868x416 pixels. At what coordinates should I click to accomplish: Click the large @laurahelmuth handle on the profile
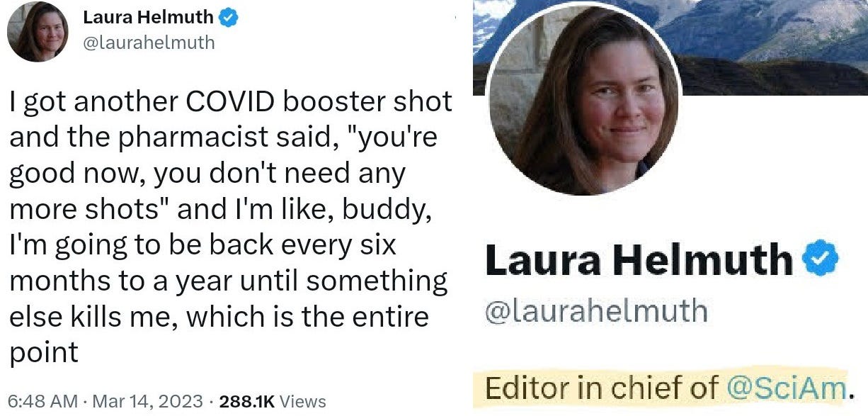pos(595,311)
